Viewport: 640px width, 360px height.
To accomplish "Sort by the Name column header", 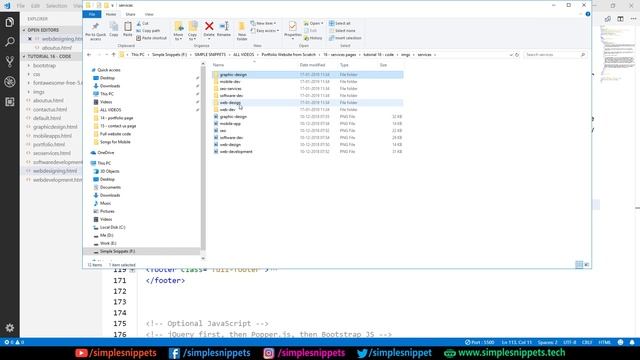I will 218,65.
